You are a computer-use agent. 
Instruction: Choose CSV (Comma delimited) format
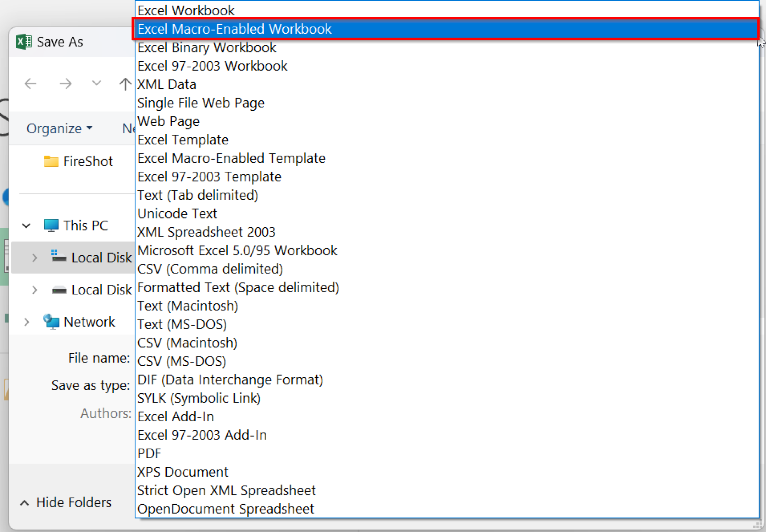coord(210,269)
